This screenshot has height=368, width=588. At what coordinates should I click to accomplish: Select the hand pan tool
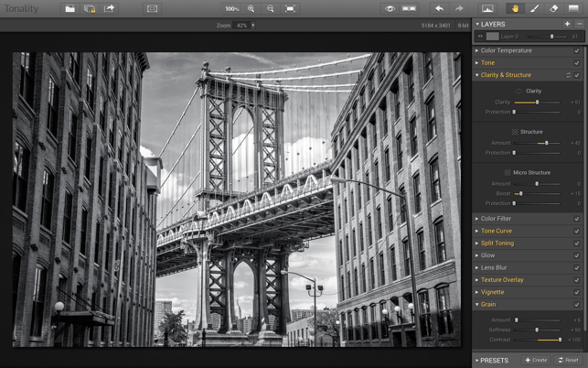(x=513, y=8)
